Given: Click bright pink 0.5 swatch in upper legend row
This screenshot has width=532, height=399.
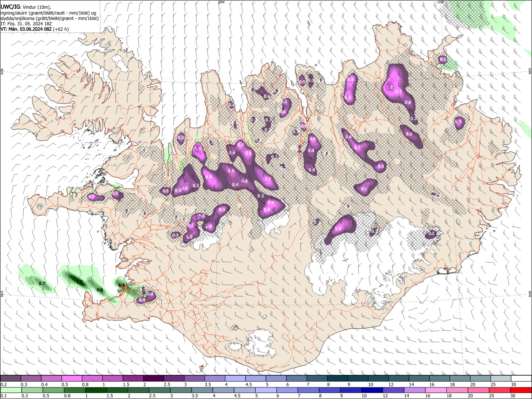Looking at the screenshot, I should click(x=71, y=379).
